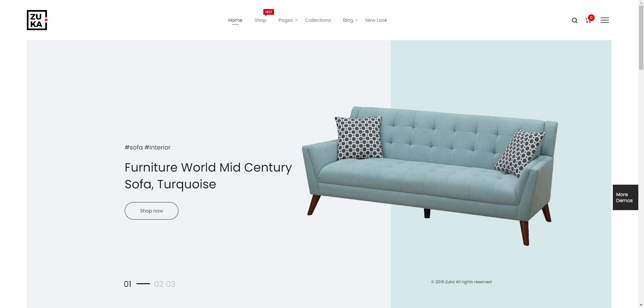This screenshot has width=644, height=308.
Task: Switch to slide 02
Action: click(159, 284)
